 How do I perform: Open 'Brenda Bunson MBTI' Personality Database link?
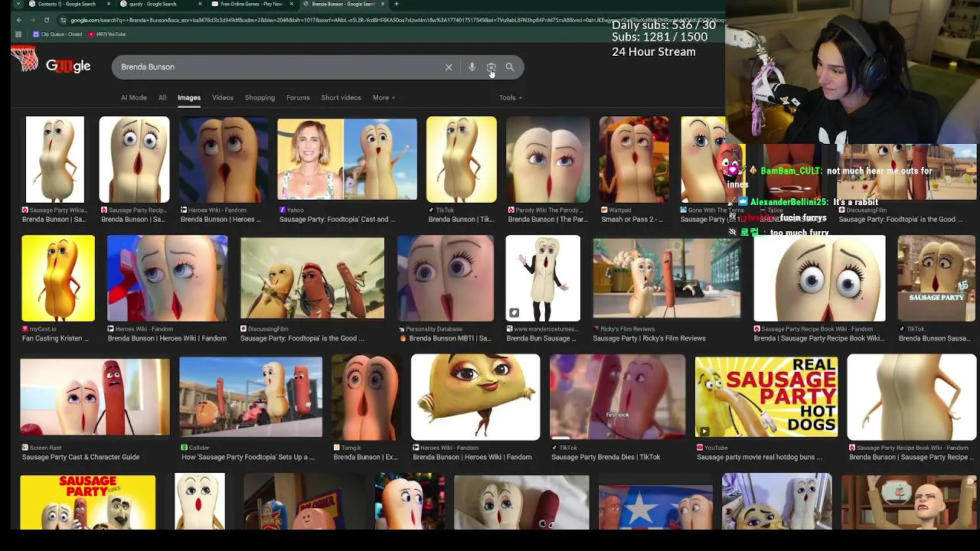(450, 338)
